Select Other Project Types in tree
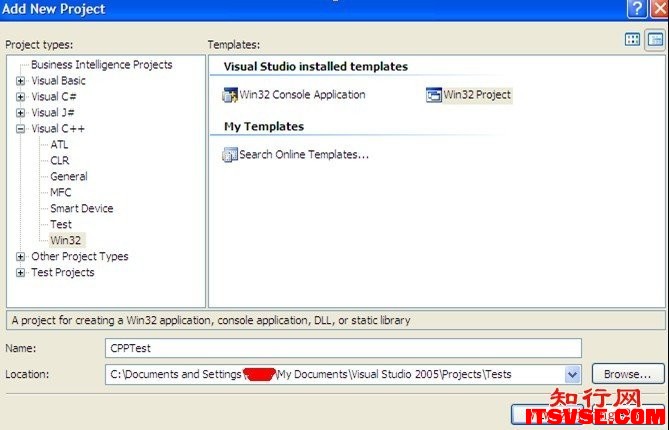The width and height of the screenshot is (669, 430). point(80,256)
